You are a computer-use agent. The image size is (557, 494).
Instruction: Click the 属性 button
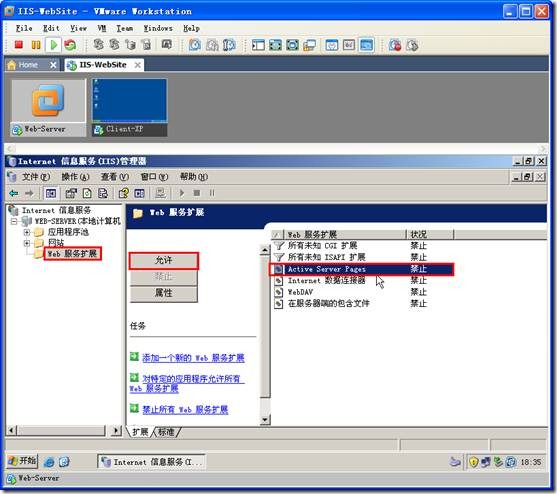(163, 293)
